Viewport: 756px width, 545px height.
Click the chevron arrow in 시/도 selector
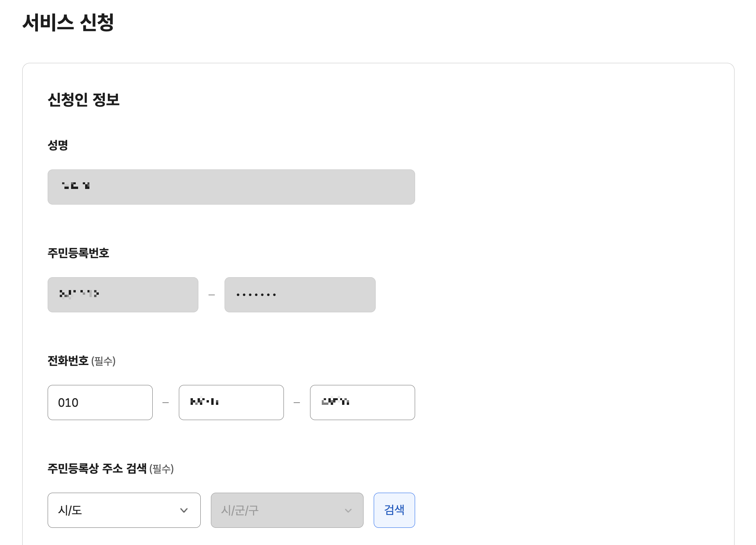click(x=184, y=510)
